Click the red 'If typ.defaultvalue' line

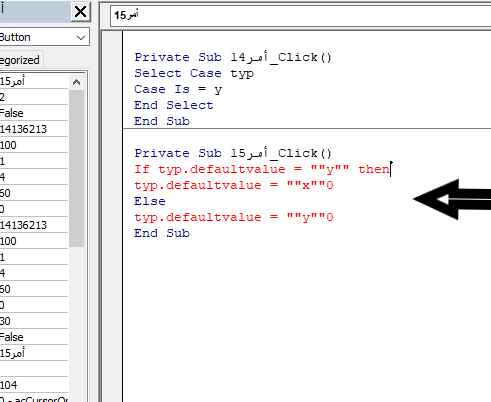[262, 169]
